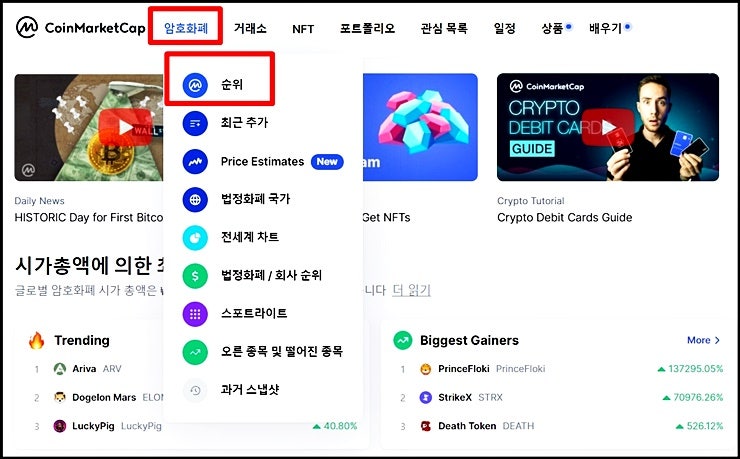The width and height of the screenshot is (740, 459).
Task: Expand the 배우기 dropdown menu
Action: (x=605, y=28)
